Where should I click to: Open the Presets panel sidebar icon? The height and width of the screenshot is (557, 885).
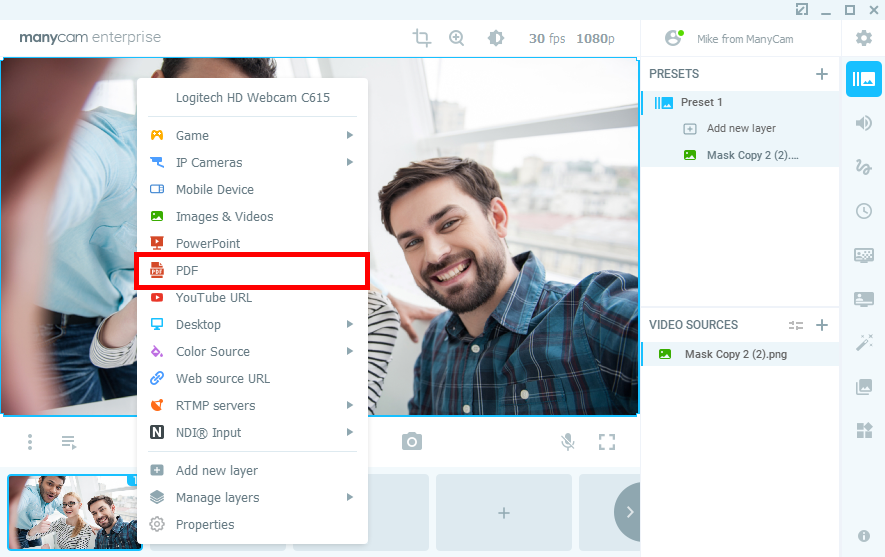864,79
